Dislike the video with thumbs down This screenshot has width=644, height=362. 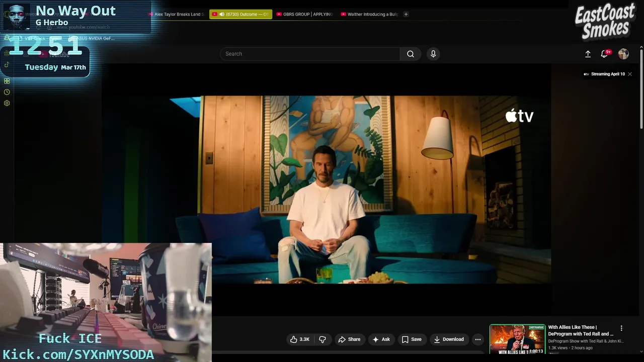[323, 339]
